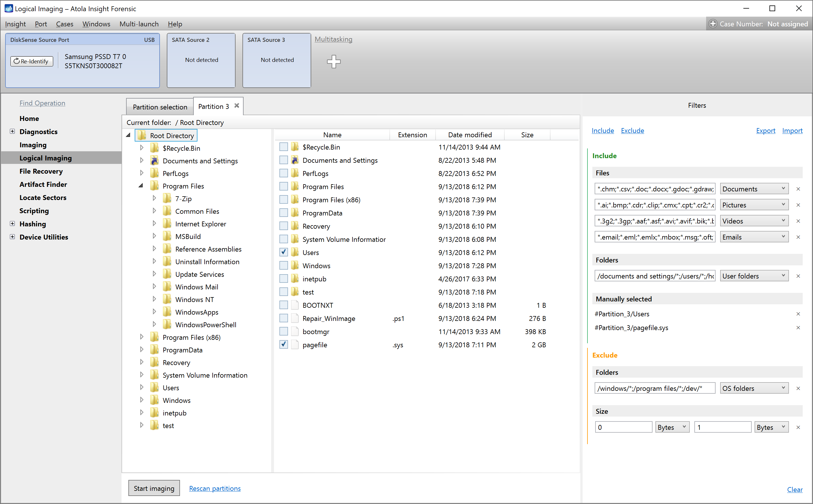
Task: Open the Multitasking link
Action: [x=333, y=39]
